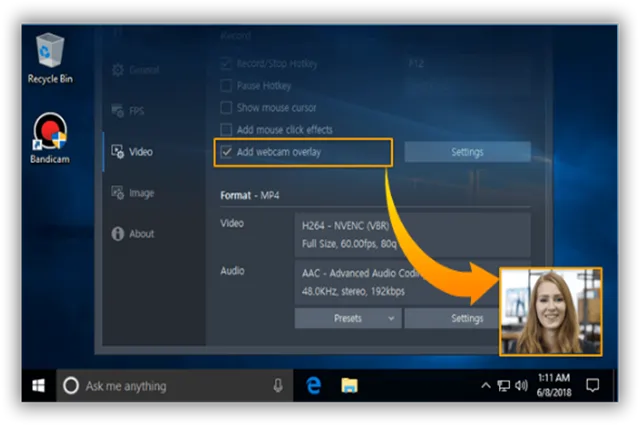Open the Presets dropdown
640x426 pixels.
pos(348,318)
